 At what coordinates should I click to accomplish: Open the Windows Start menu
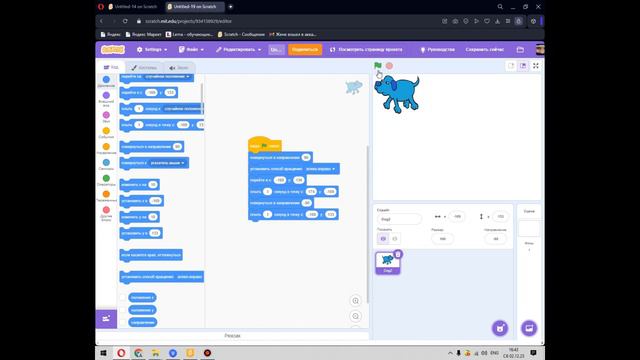click(104, 353)
